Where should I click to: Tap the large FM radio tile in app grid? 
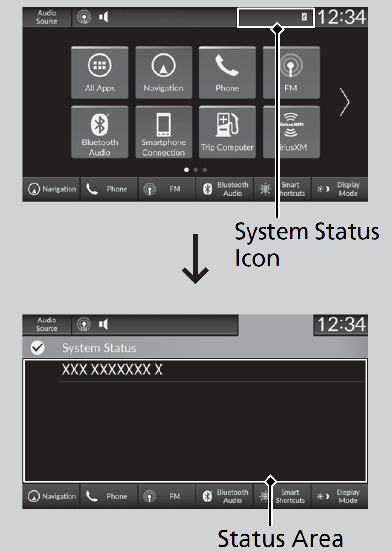291,72
